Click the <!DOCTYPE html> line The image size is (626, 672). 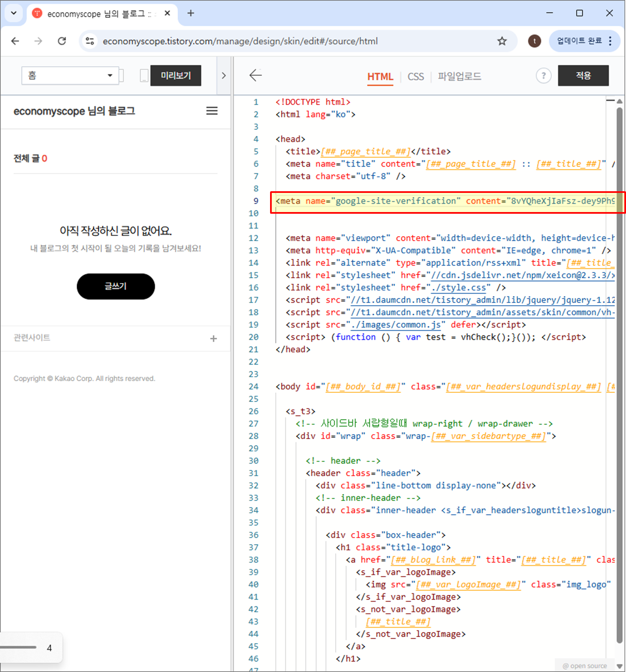(313, 102)
